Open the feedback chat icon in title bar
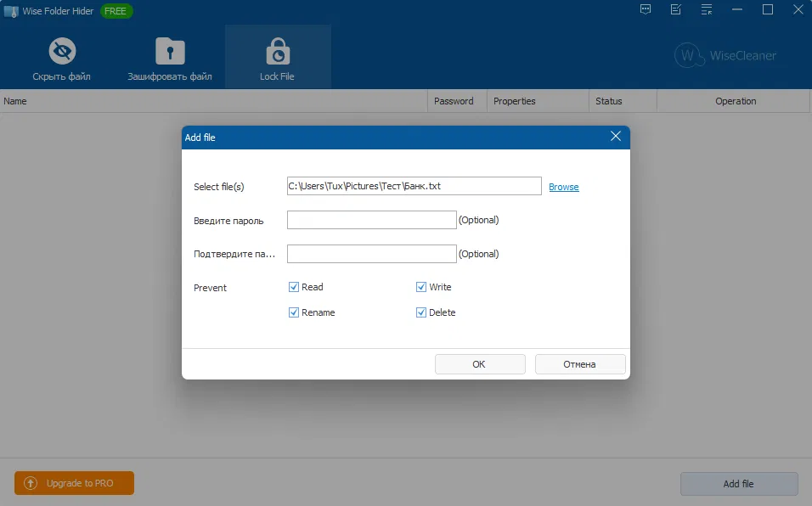 coord(646,10)
